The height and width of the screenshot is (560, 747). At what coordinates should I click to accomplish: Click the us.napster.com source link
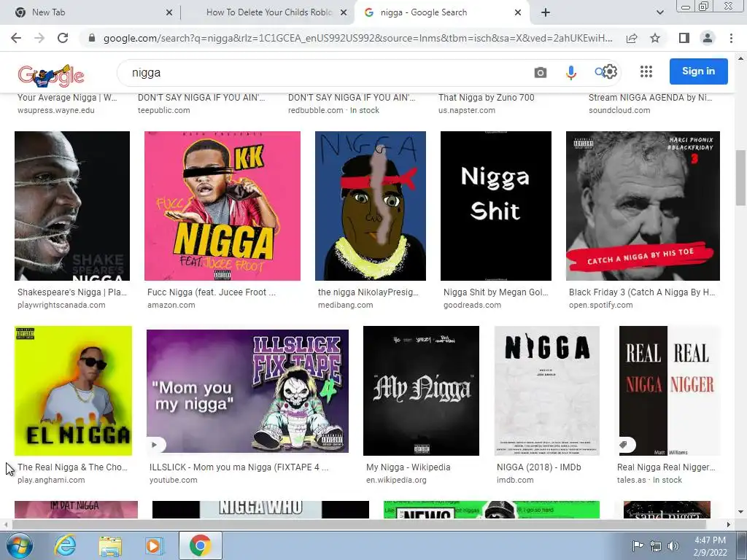click(x=467, y=110)
